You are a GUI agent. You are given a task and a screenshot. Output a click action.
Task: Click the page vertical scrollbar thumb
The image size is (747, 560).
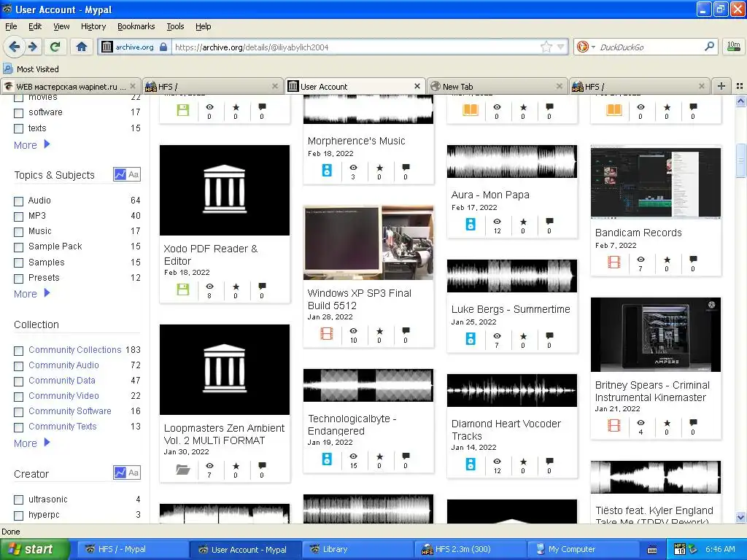pyautogui.click(x=741, y=160)
